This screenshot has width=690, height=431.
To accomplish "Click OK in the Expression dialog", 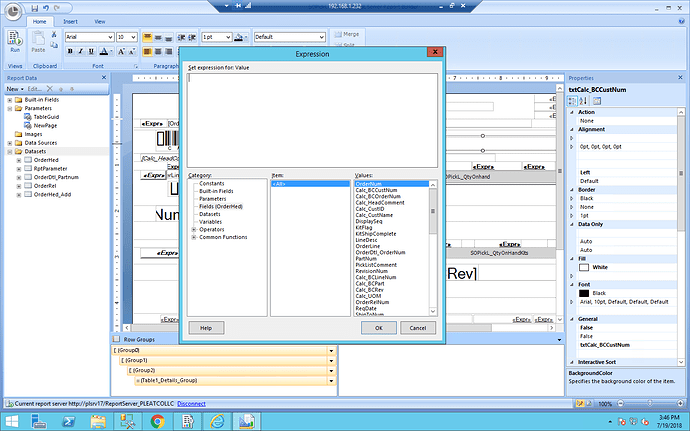I will [378, 328].
